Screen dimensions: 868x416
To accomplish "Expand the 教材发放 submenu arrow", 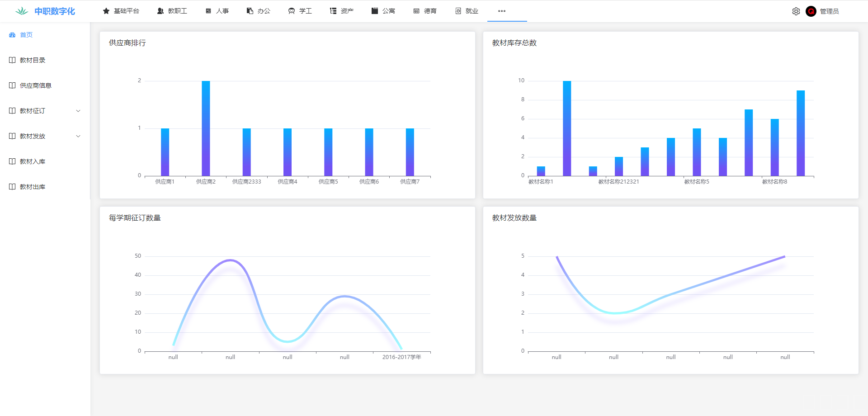I will coord(78,136).
